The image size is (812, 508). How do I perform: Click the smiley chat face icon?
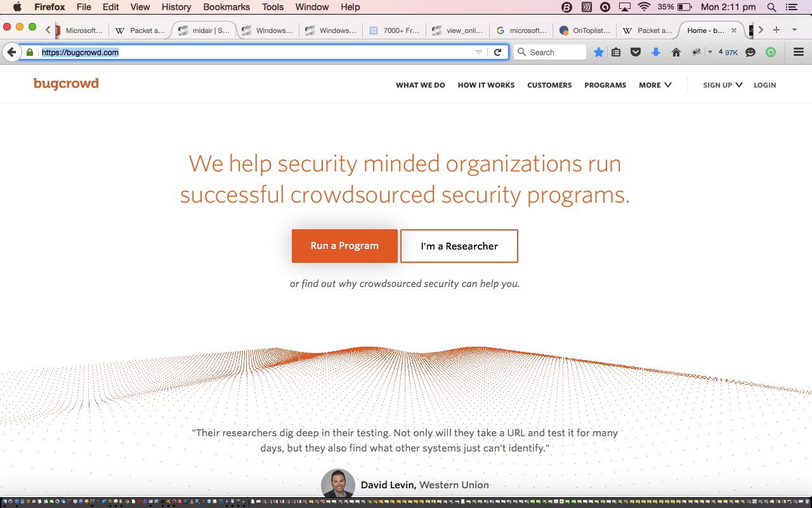coord(750,52)
